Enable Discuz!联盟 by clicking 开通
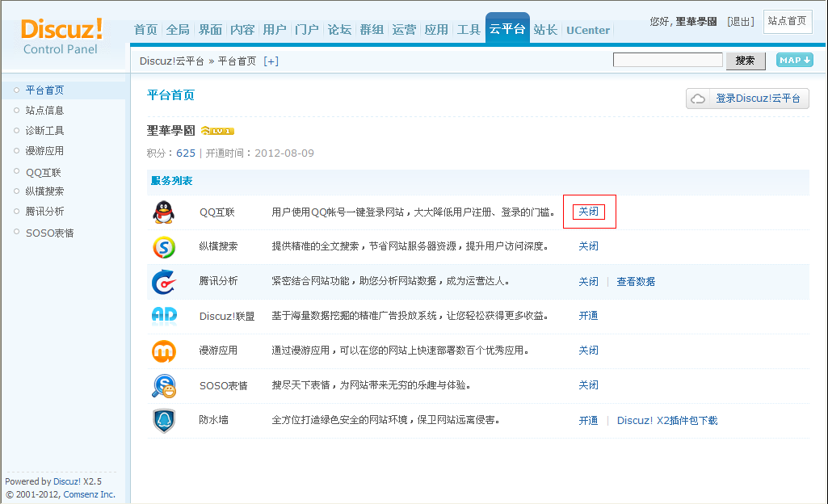Viewport: 828px width, 504px height. (588, 316)
